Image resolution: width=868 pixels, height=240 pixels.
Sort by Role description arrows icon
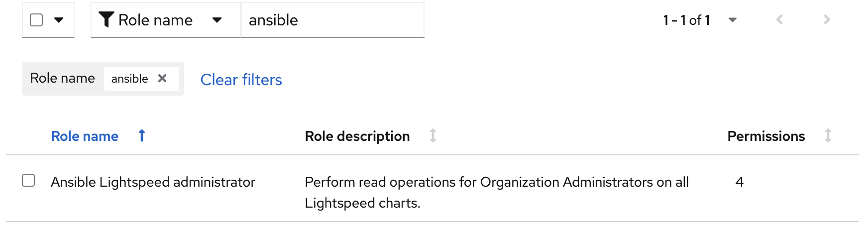(x=433, y=136)
